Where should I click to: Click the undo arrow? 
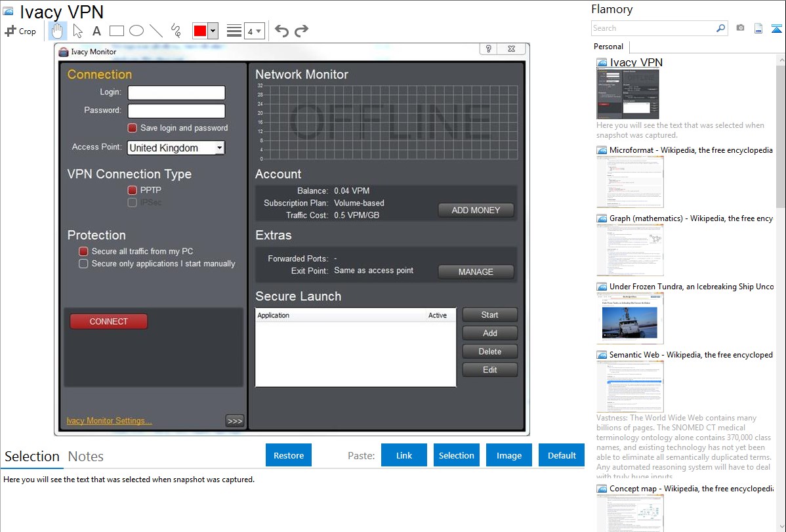click(x=281, y=31)
